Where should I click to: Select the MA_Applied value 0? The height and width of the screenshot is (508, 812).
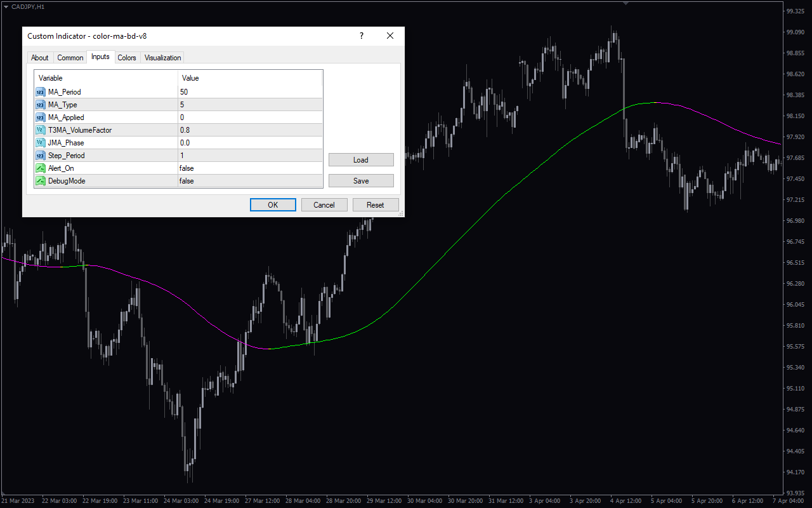[250, 117]
